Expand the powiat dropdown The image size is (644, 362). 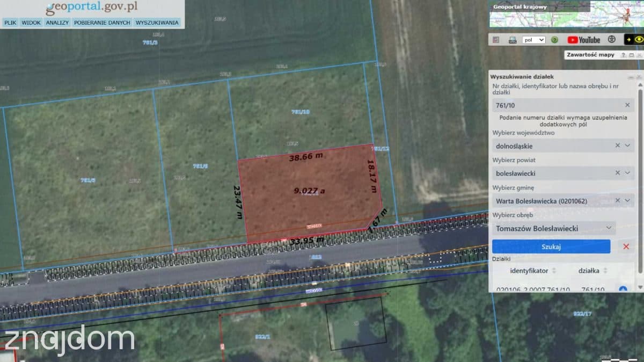point(627,173)
